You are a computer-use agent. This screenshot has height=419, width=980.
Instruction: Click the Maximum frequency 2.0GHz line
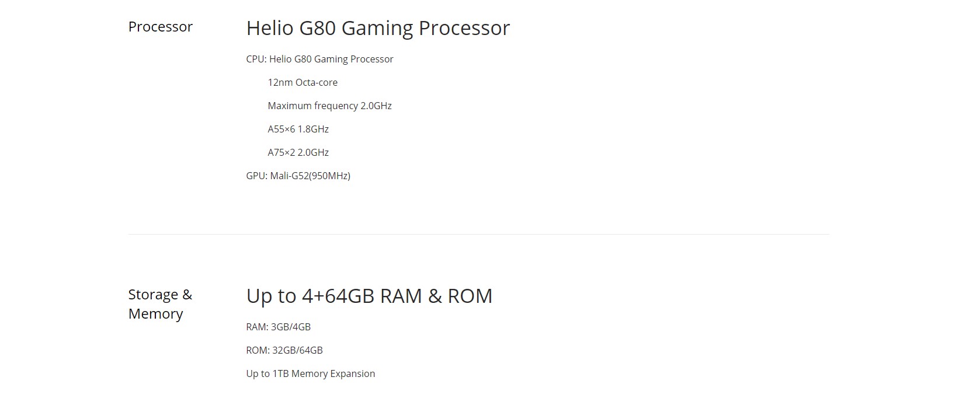click(329, 106)
